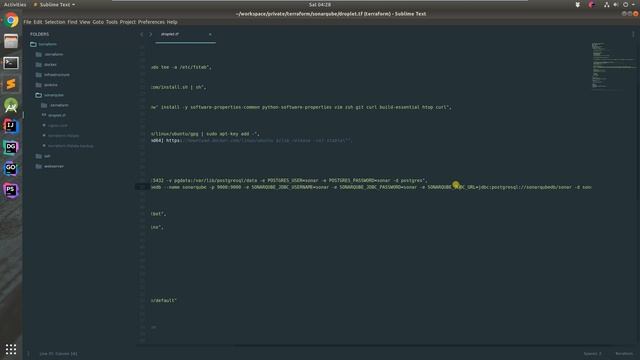Open the File menu
Screen dimensions: 640x360
27,22
